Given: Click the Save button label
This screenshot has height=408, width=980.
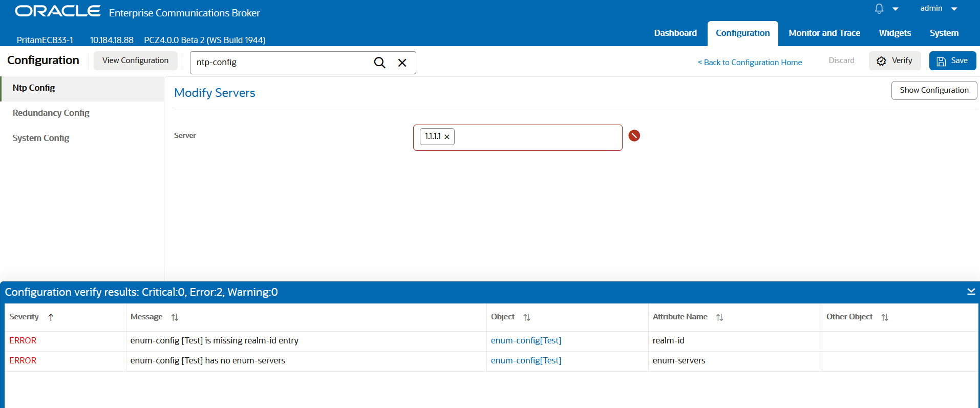Looking at the screenshot, I should 959,60.
